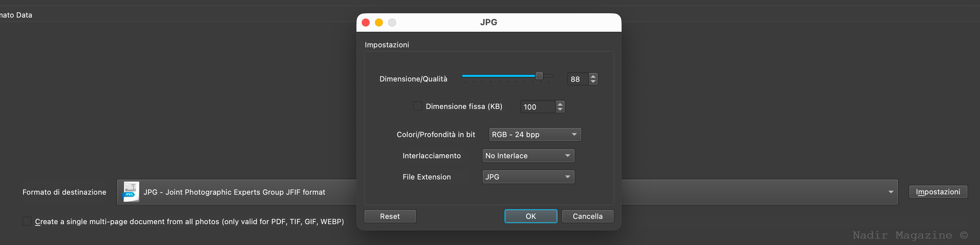Open Impostazioni for the destination format
This screenshot has height=245, width=980.
coord(937,192)
